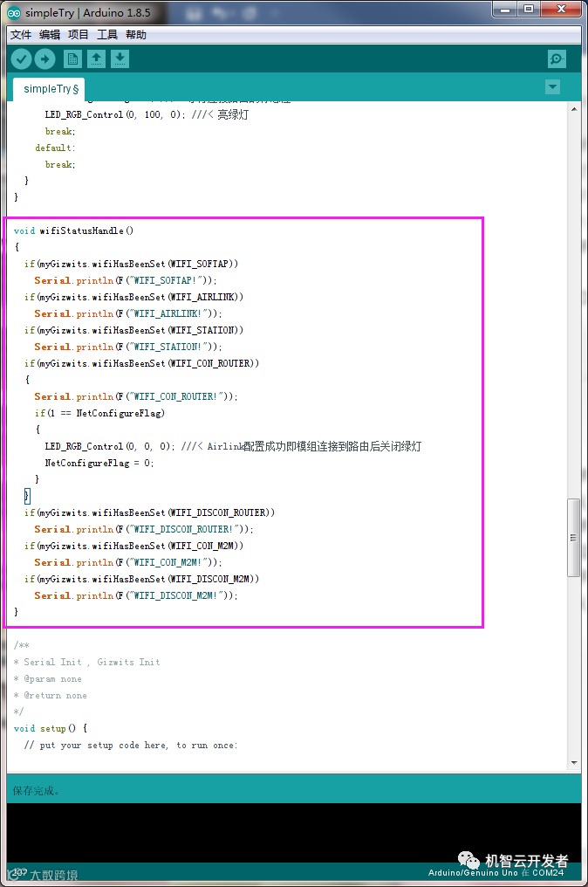
Task: Click the 'WIFI_DISCON_ROUTER!' println line
Action: click(144, 529)
